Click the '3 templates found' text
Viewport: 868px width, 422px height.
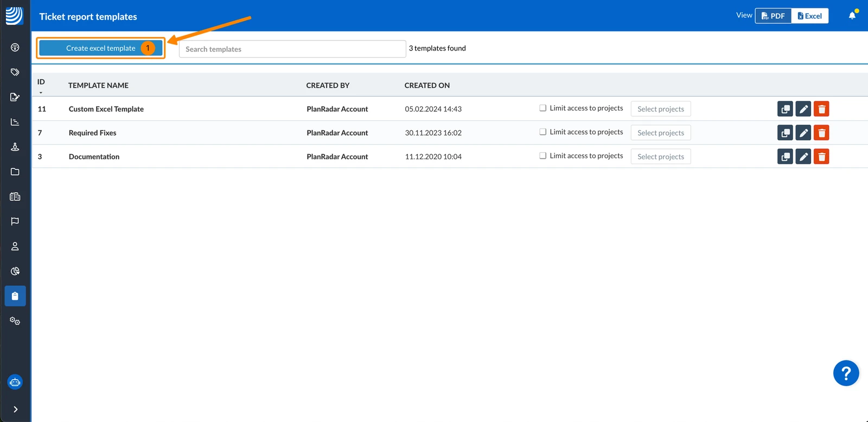click(437, 48)
